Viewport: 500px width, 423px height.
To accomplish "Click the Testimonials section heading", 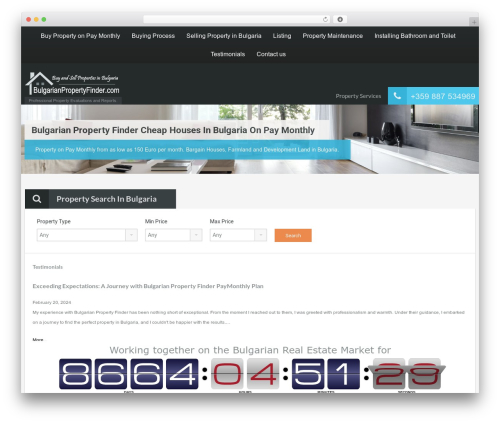I will 48,267.
